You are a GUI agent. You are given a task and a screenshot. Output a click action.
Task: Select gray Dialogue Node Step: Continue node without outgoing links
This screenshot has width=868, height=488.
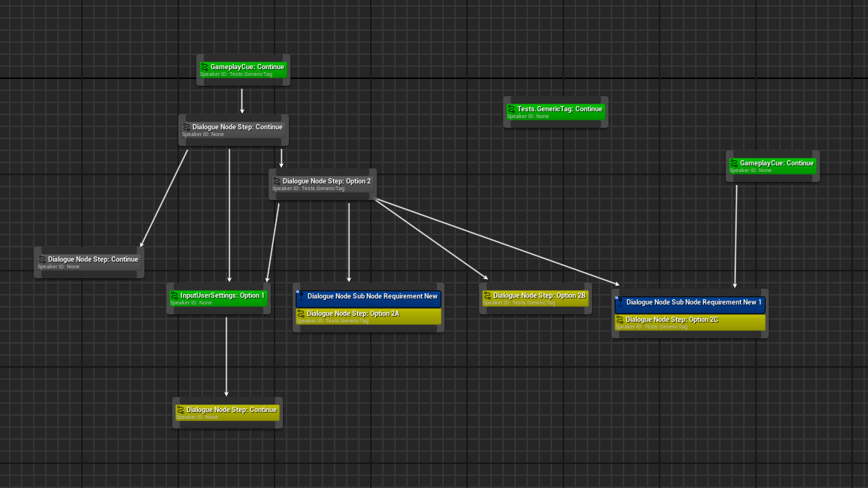pyautogui.click(x=93, y=259)
